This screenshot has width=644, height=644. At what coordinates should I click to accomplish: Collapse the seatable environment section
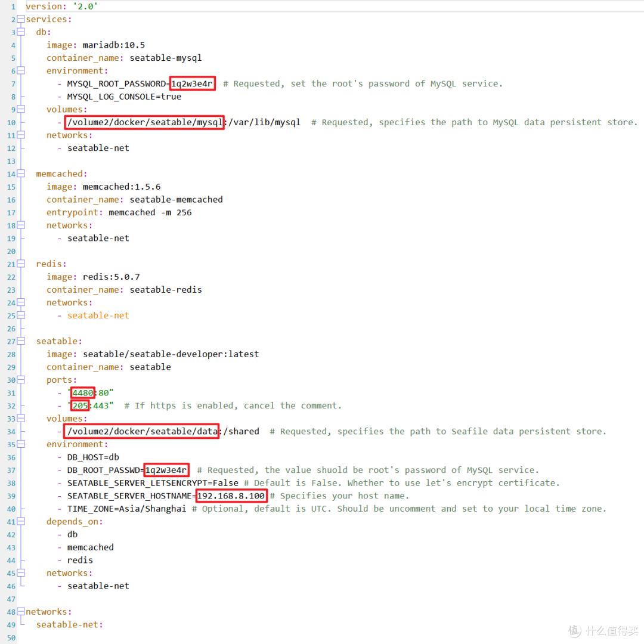click(20, 444)
